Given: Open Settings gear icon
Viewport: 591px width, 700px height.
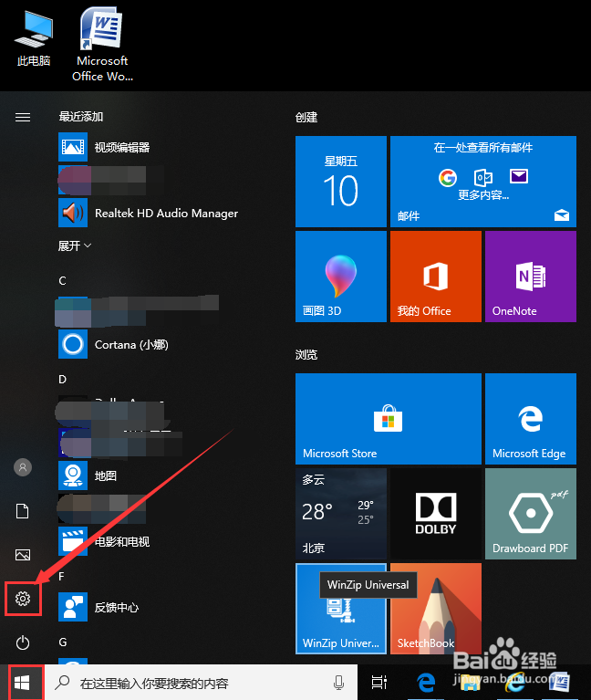Looking at the screenshot, I should [x=23, y=598].
